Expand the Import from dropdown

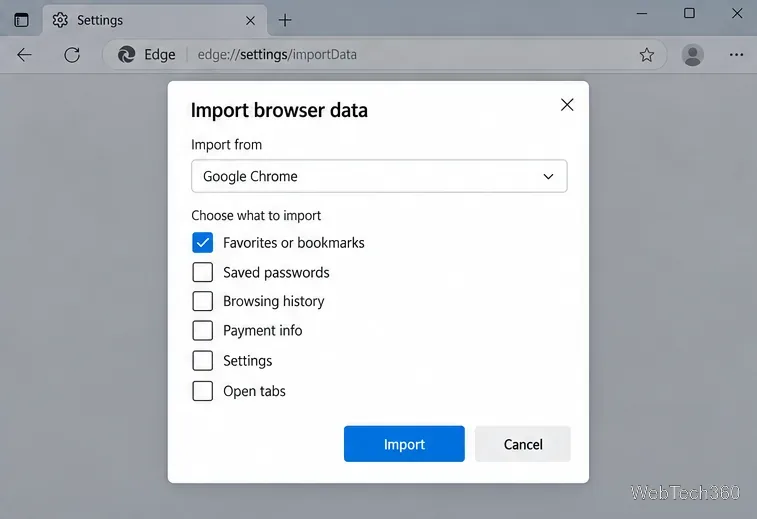point(379,176)
